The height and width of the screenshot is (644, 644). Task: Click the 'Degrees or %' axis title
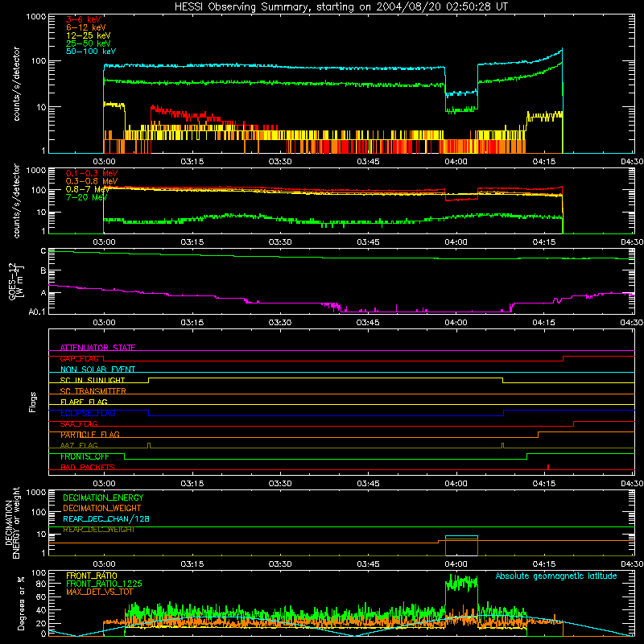21,604
